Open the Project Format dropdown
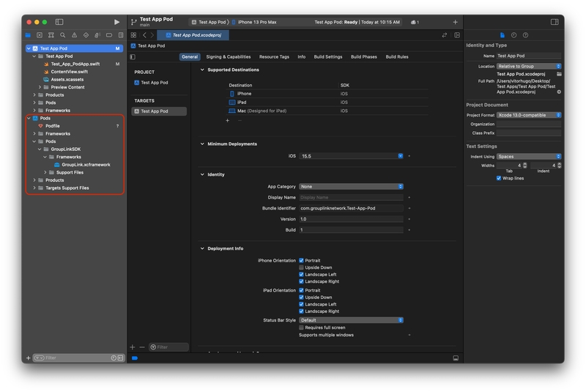This screenshot has height=392, width=586. coord(529,115)
